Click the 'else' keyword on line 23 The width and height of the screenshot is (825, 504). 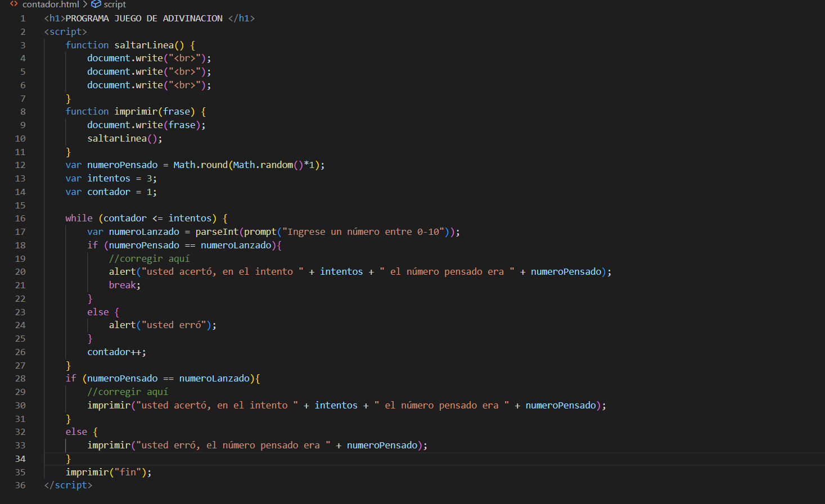98,312
